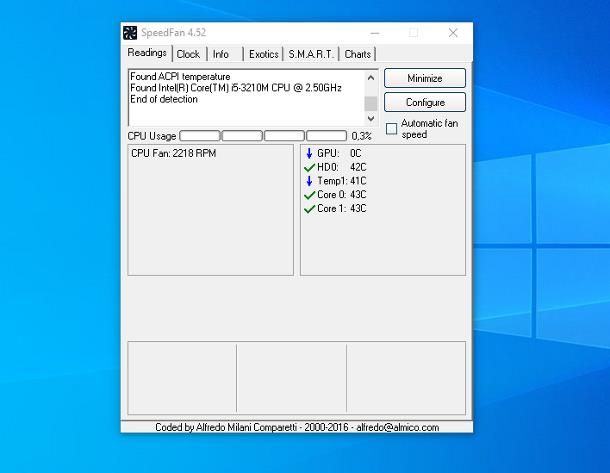Click the log scroll up arrow
This screenshot has width=610, height=473.
tap(371, 78)
